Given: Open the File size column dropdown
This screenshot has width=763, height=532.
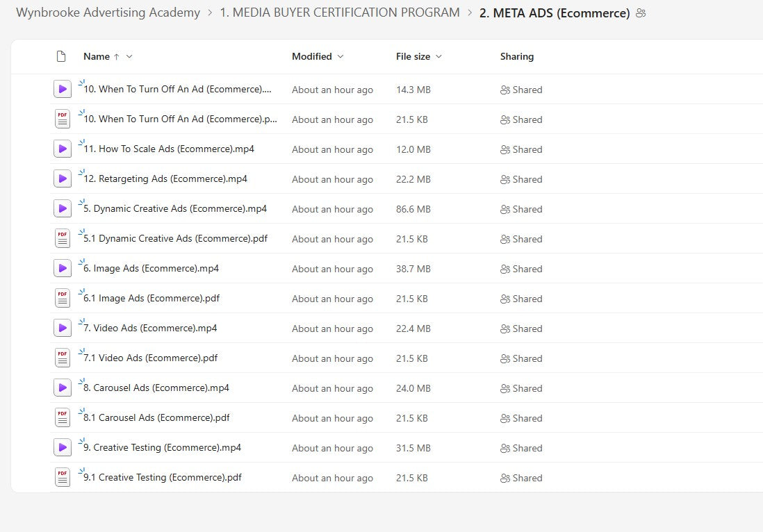Looking at the screenshot, I should (x=438, y=56).
